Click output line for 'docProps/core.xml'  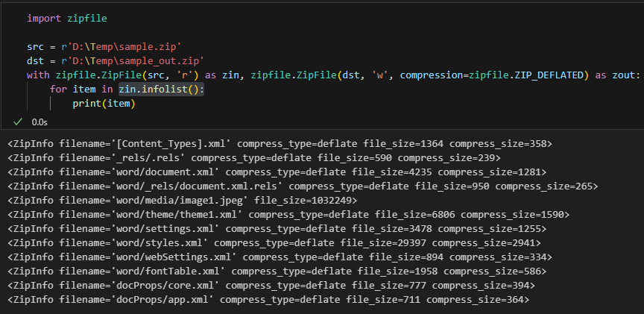(x=271, y=285)
